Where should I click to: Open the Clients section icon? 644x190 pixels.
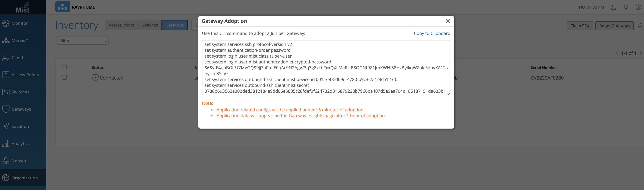pyautogui.click(x=6, y=58)
